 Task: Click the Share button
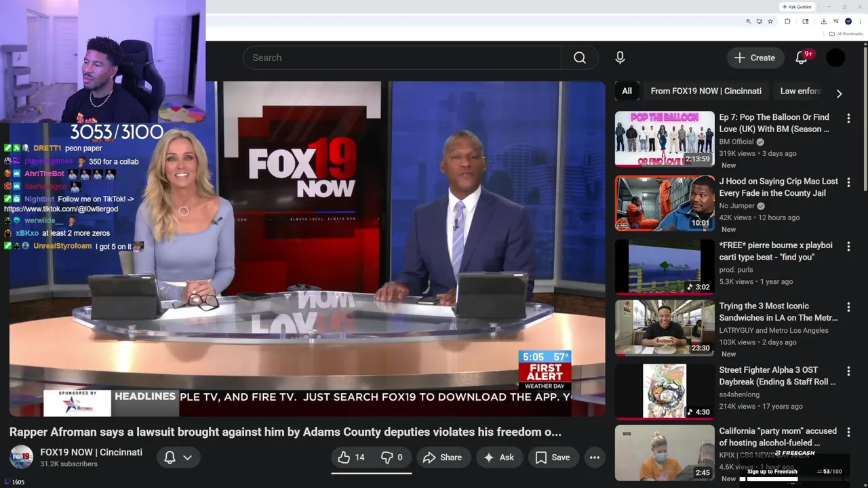point(442,457)
